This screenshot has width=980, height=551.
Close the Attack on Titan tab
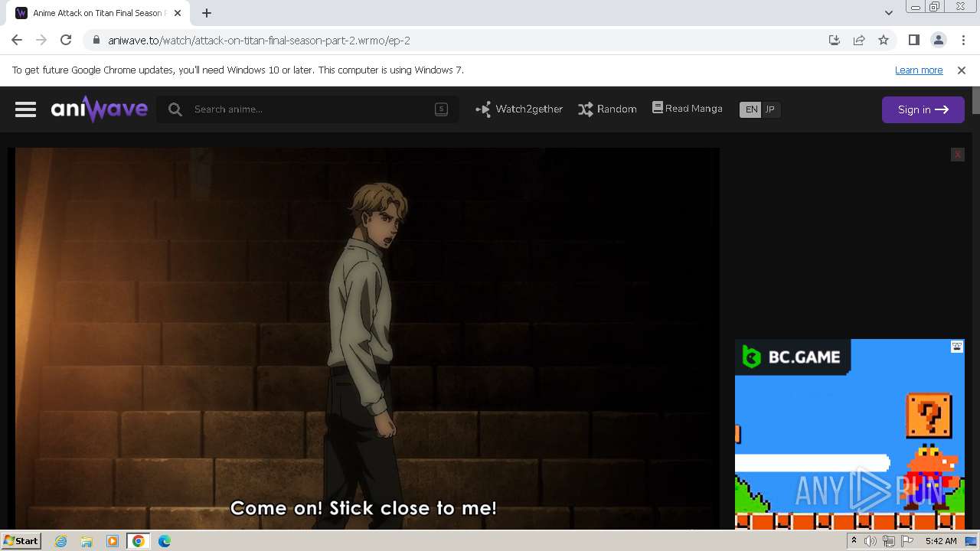click(x=178, y=13)
